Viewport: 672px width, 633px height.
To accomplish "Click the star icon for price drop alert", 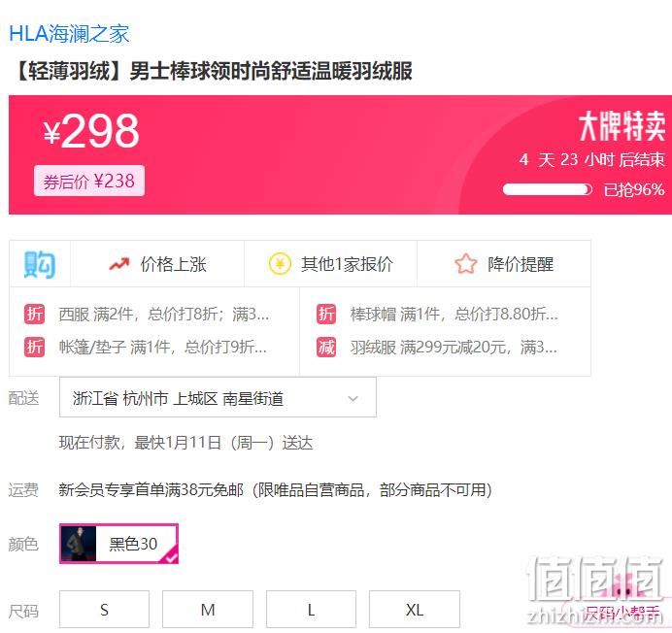I will [x=466, y=264].
